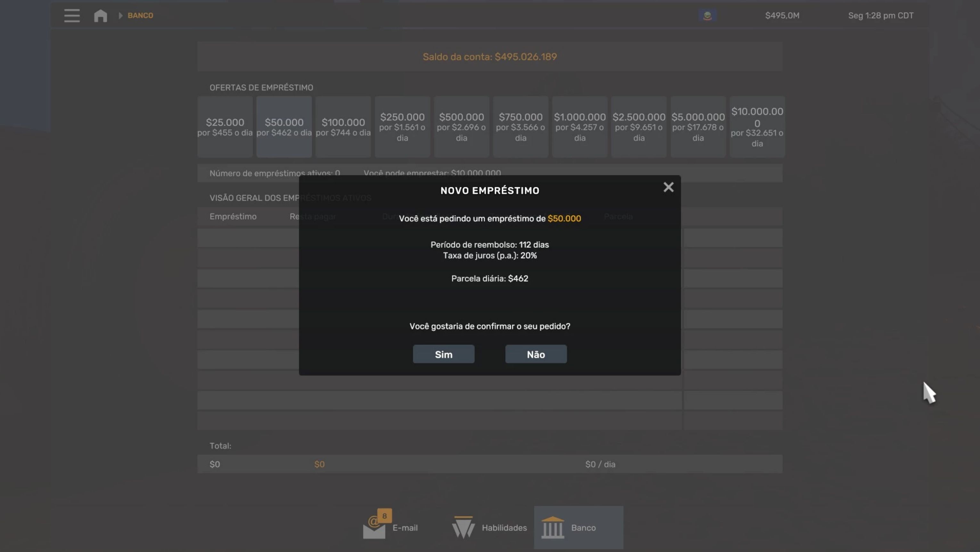Viewport: 980px width, 552px height.
Task: Open the Habilidades skills icon
Action: (463, 527)
